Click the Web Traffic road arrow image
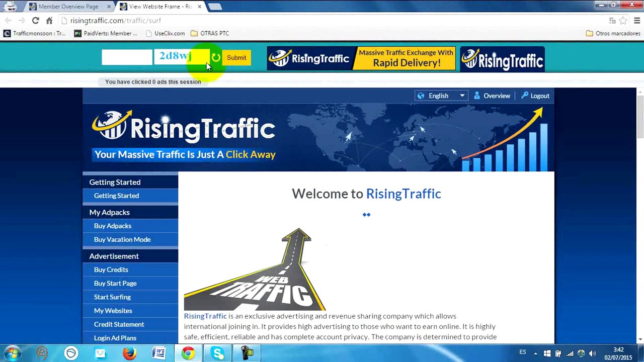644x362 pixels. [255, 269]
